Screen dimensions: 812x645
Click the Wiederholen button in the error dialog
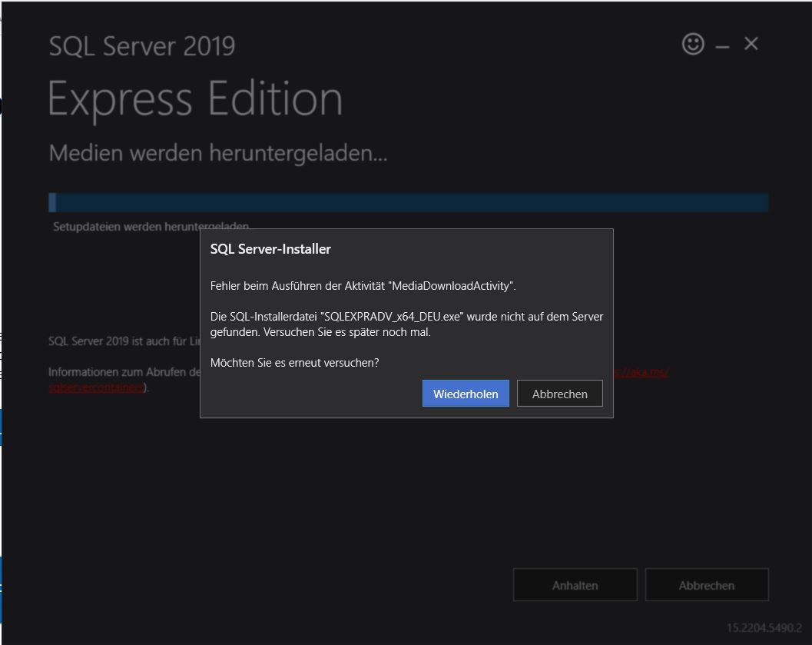pyautogui.click(x=466, y=393)
